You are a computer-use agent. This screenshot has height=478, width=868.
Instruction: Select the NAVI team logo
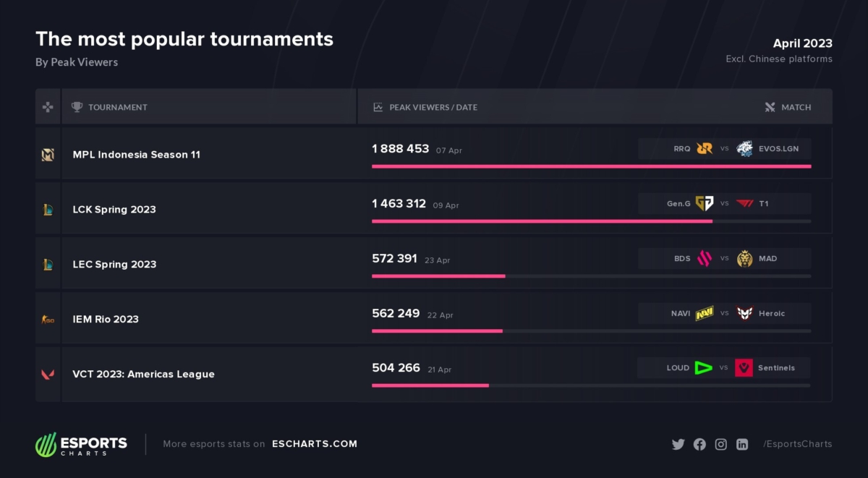pyautogui.click(x=705, y=313)
